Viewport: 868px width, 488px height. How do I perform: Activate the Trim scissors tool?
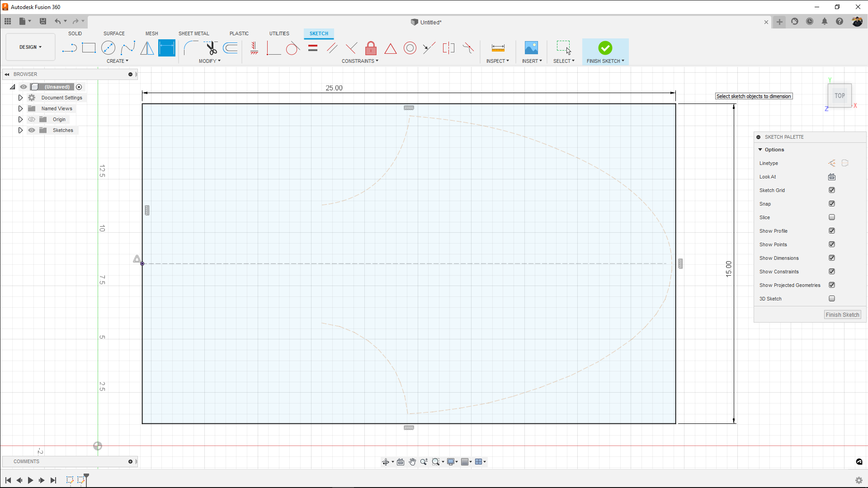[211, 48]
